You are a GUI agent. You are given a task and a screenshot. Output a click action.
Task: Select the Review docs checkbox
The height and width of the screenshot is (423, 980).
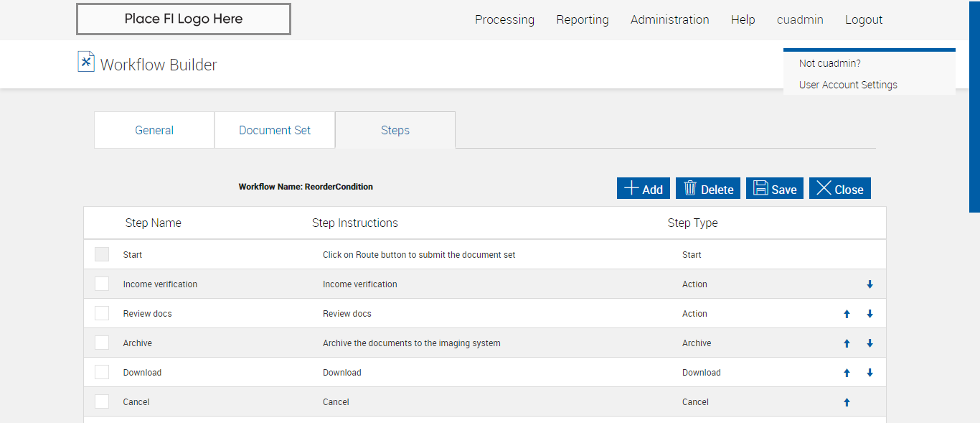click(102, 313)
